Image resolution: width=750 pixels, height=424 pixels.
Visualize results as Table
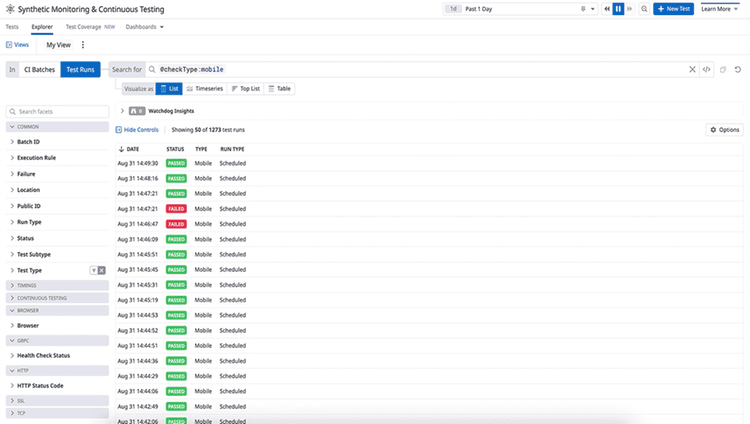click(x=279, y=89)
